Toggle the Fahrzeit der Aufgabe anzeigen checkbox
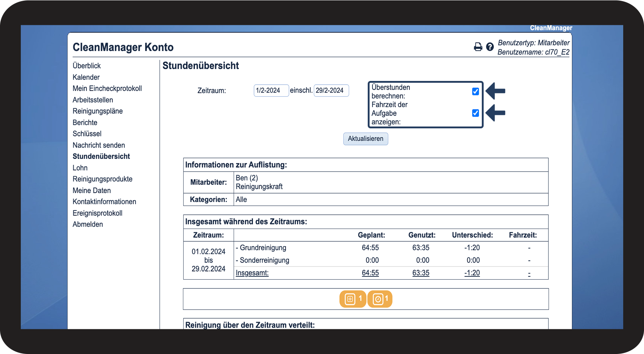This screenshot has width=644, height=354. (475, 113)
